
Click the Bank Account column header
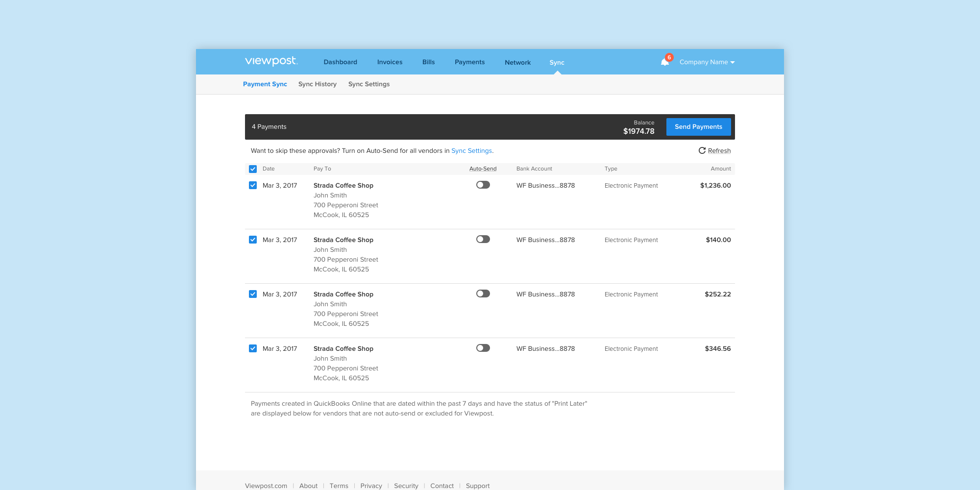(x=534, y=169)
